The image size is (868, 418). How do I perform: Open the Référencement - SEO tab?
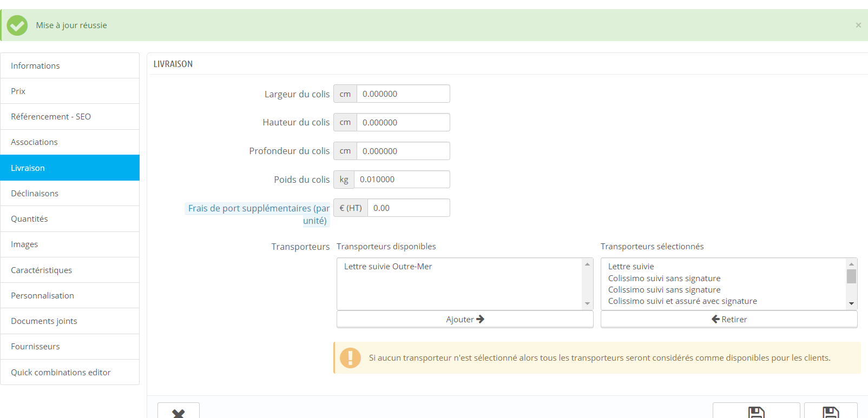(70, 117)
